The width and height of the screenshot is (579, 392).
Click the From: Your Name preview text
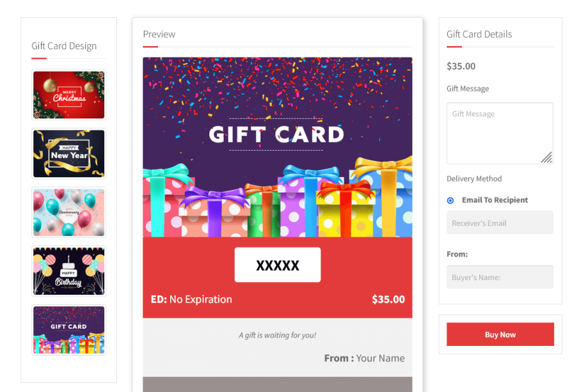[364, 358]
